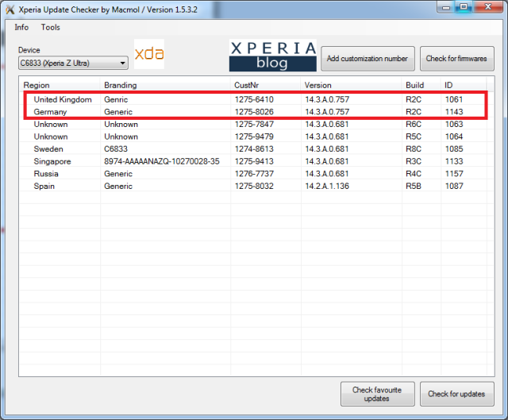
Task: Click branding 8974-AAAAANAZQ-10270028-35
Action: (x=162, y=161)
